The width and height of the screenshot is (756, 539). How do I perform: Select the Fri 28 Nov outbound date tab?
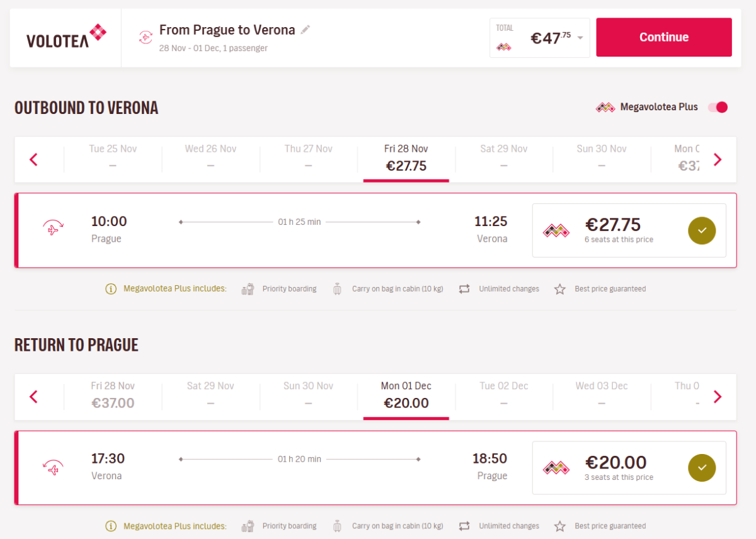click(x=406, y=158)
